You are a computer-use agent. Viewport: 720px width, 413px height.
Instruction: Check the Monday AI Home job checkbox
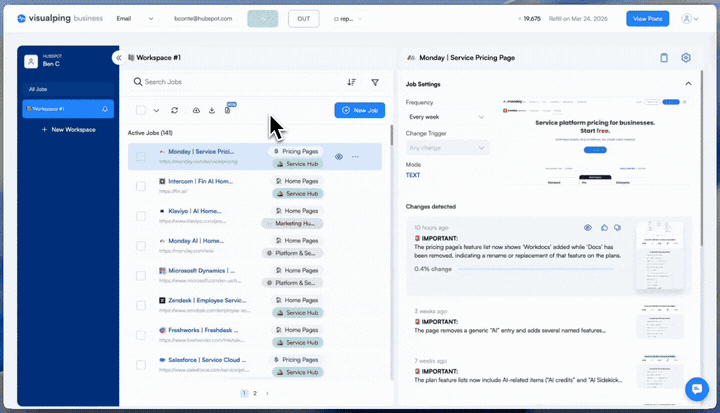pyautogui.click(x=141, y=246)
